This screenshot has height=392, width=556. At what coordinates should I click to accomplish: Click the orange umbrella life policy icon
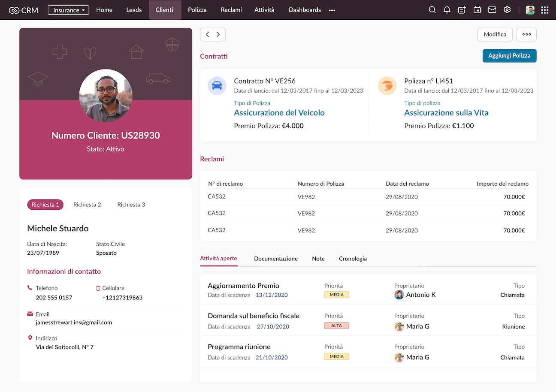(x=387, y=86)
